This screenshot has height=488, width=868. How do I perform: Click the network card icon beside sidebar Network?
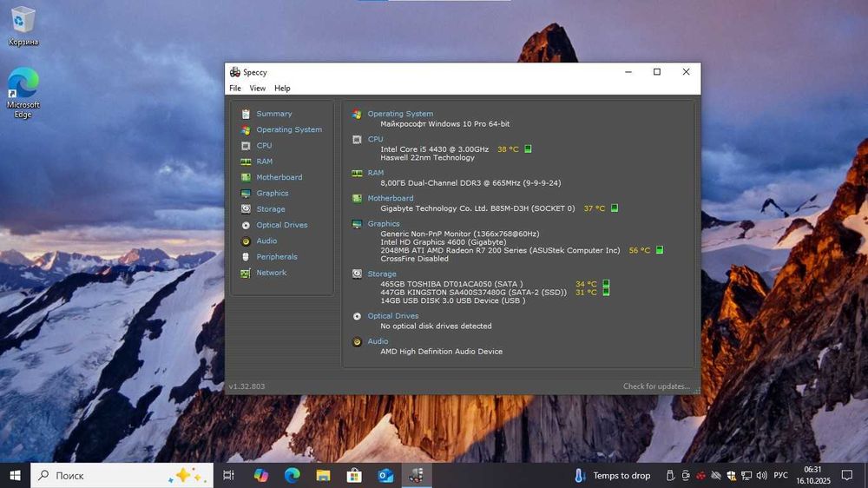tap(246, 273)
